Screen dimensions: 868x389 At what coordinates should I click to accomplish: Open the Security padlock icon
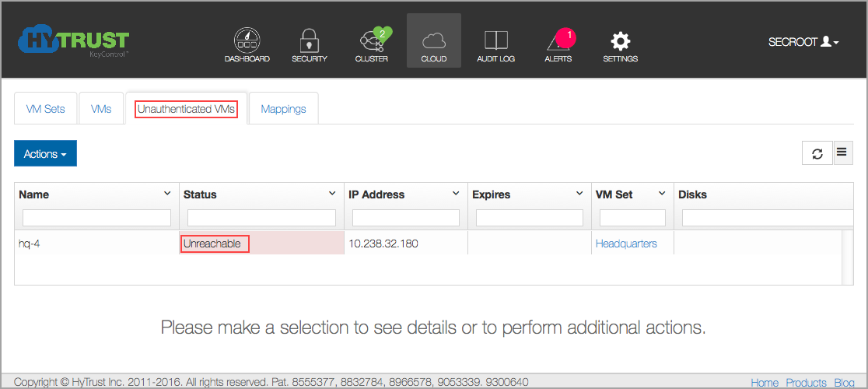point(310,40)
